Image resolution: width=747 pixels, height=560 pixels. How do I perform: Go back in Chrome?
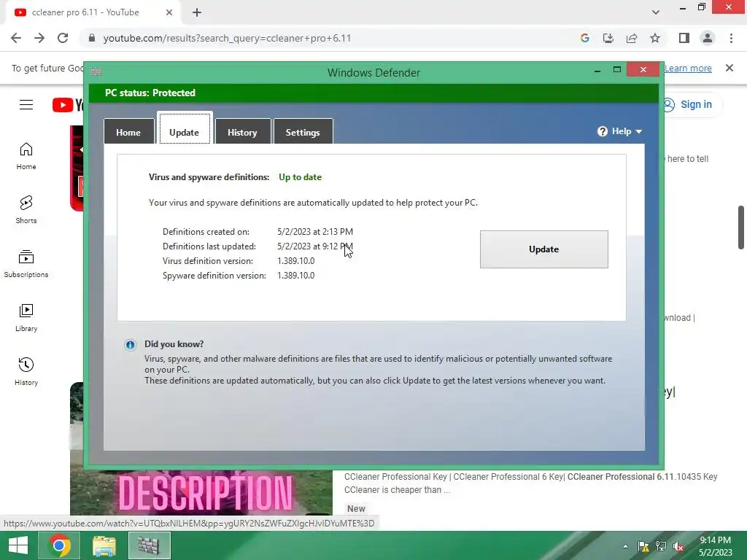[x=16, y=38]
